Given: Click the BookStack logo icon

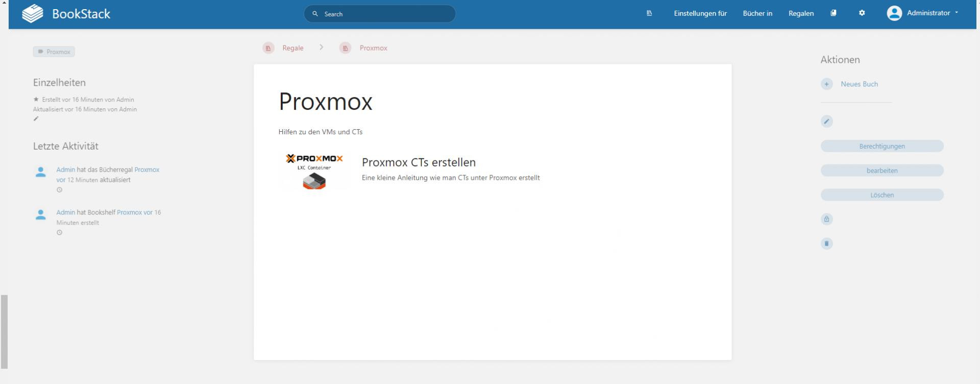Looking at the screenshot, I should [33, 14].
